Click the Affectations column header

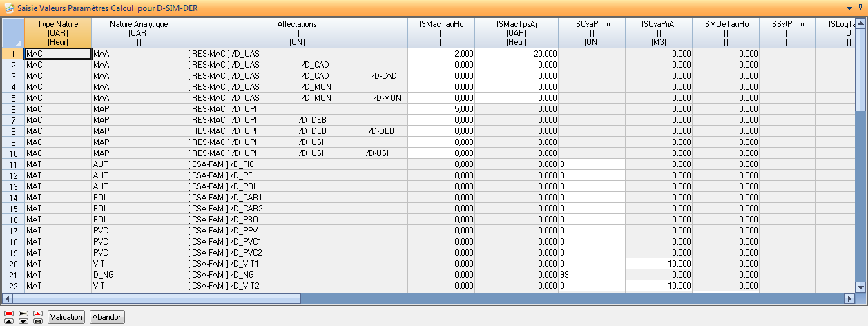pyautogui.click(x=296, y=32)
